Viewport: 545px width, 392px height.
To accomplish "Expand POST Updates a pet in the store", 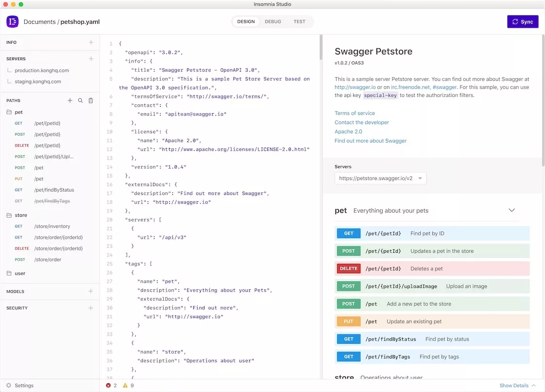I will pyautogui.click(x=432, y=251).
